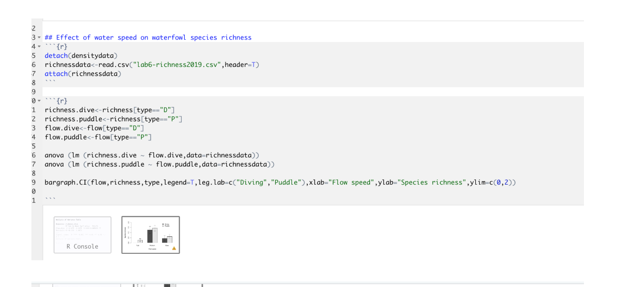
Task: Click the bargraph.CI function call
Action: coord(280,182)
